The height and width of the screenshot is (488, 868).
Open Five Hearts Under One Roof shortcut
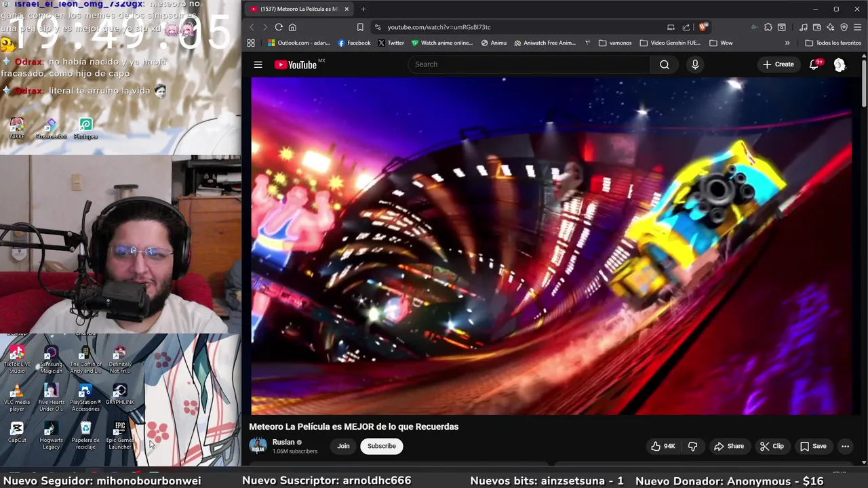click(x=51, y=398)
